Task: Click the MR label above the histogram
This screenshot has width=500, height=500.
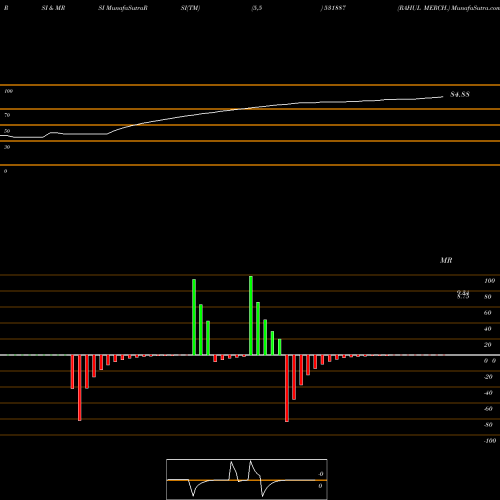Action: (446, 260)
